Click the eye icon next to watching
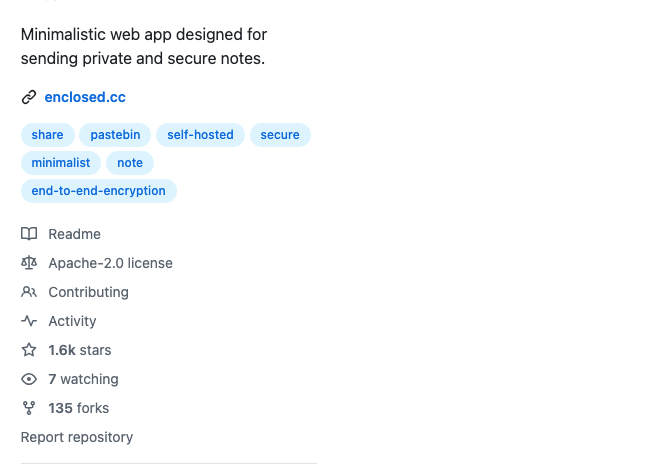646x469 pixels. point(29,379)
